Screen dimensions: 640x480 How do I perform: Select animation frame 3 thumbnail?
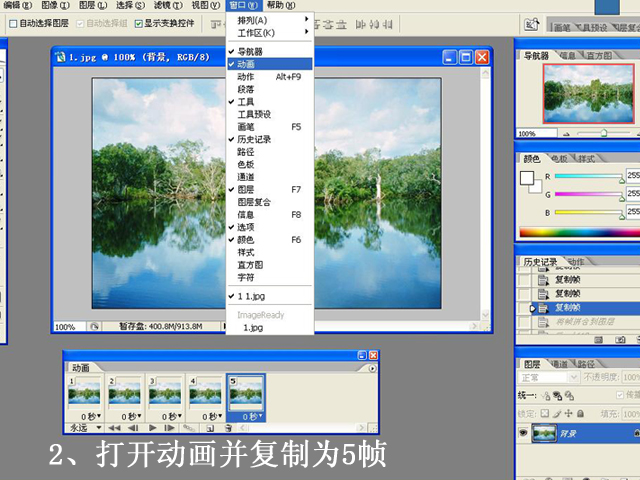coord(165,393)
